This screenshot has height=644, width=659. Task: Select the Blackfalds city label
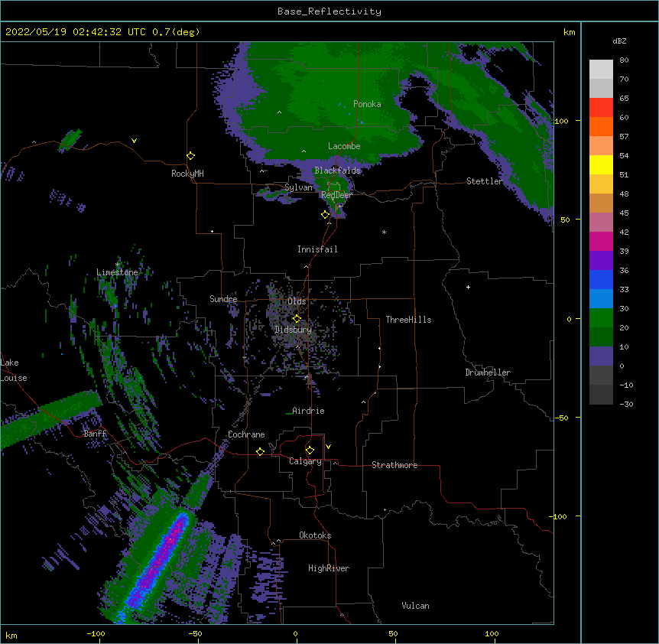click(x=337, y=171)
